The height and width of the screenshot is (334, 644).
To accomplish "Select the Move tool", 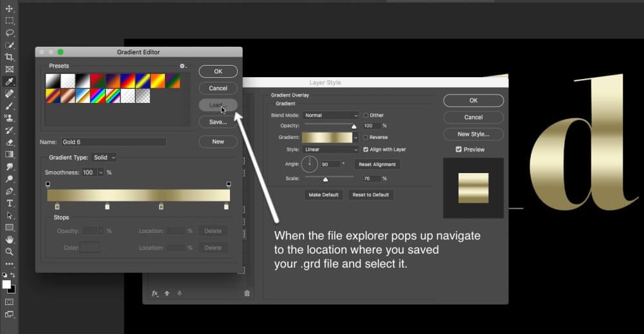I will pyautogui.click(x=10, y=8).
